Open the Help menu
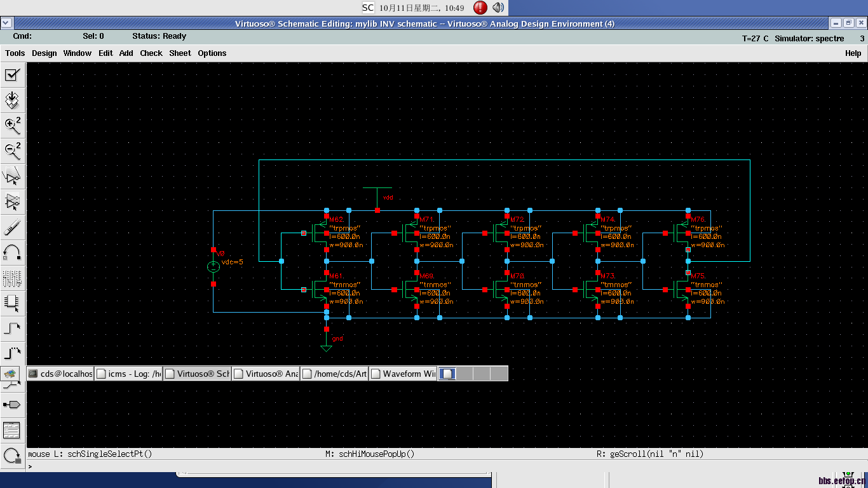Screen dimensions: 868x488 (x=853, y=53)
